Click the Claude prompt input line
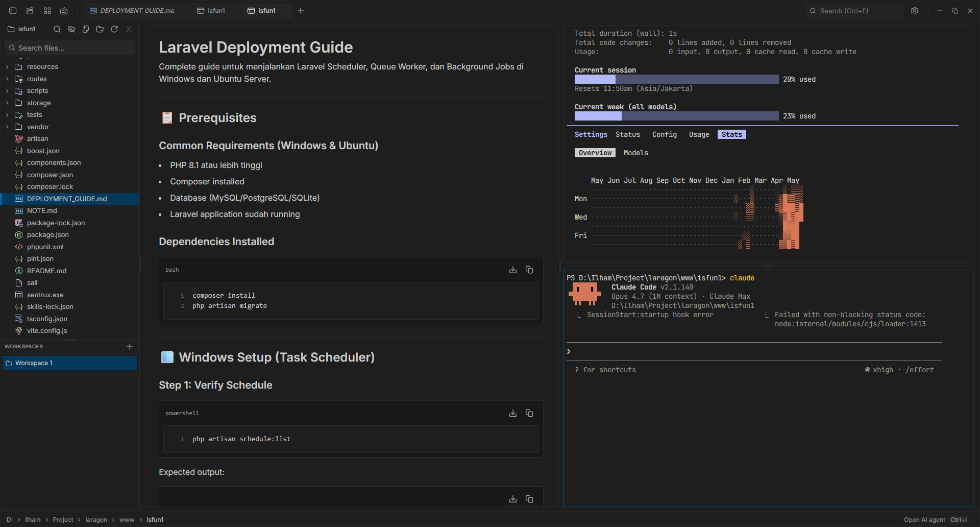Image resolution: width=980 pixels, height=527 pixels. coord(754,351)
